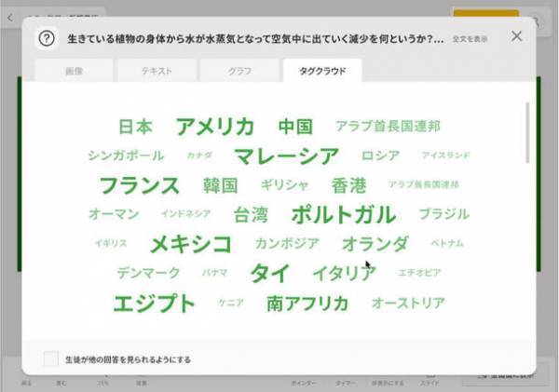The width and height of the screenshot is (559, 392).
Task: Click the マレーシア tag
Action: pos(286,156)
